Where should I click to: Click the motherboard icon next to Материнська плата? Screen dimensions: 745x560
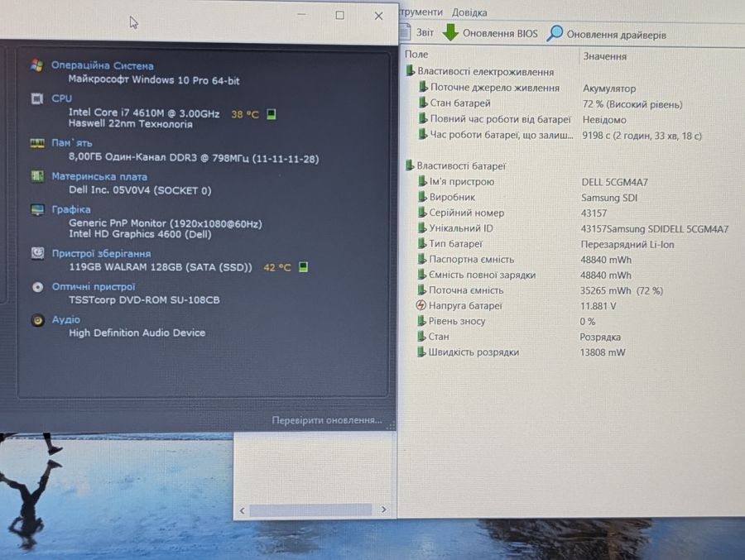click(x=37, y=176)
